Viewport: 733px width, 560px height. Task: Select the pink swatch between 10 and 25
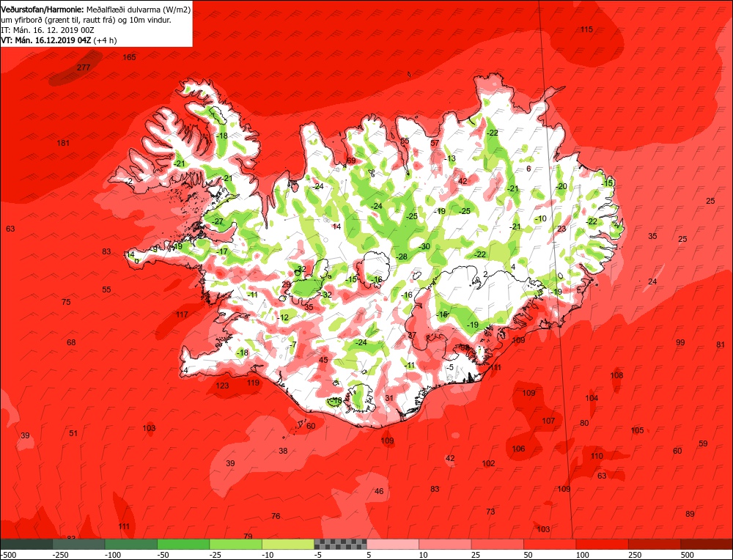(x=445, y=544)
